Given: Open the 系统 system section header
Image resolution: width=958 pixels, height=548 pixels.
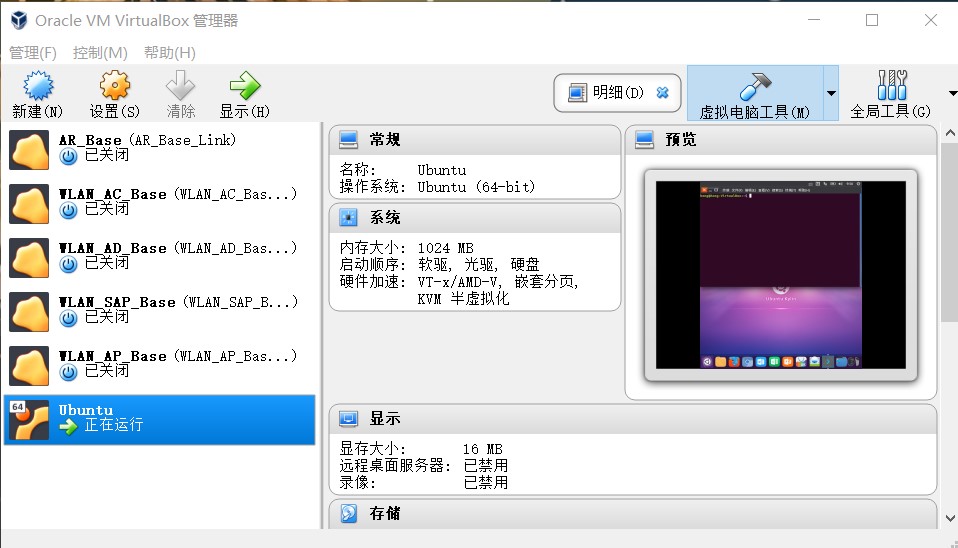Looking at the screenshot, I should [x=475, y=218].
